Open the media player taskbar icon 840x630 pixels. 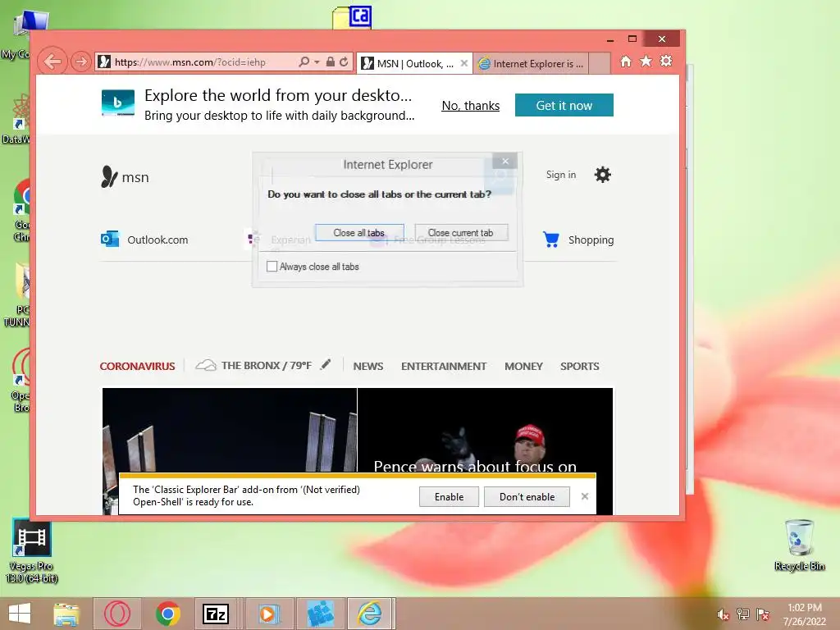pos(268,614)
